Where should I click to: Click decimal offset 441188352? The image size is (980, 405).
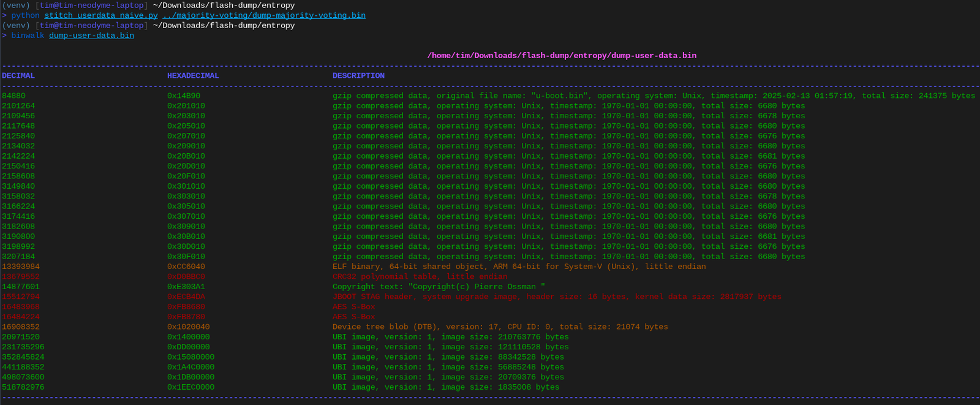point(23,367)
